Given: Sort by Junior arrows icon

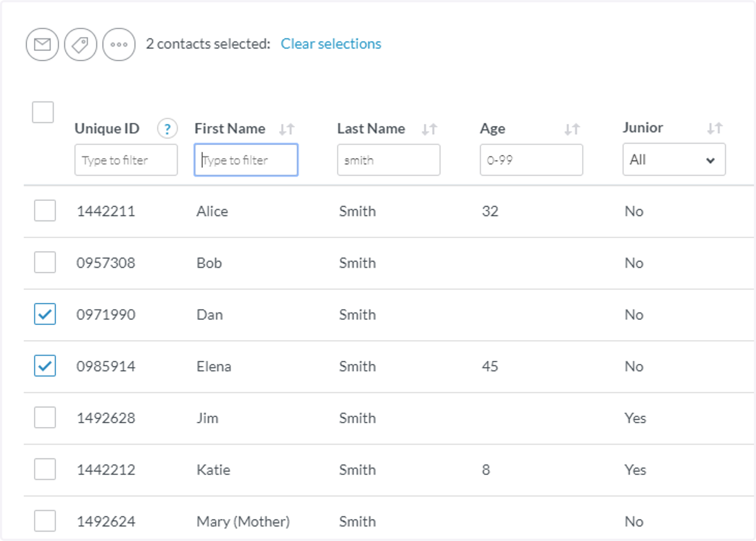Looking at the screenshot, I should [715, 128].
